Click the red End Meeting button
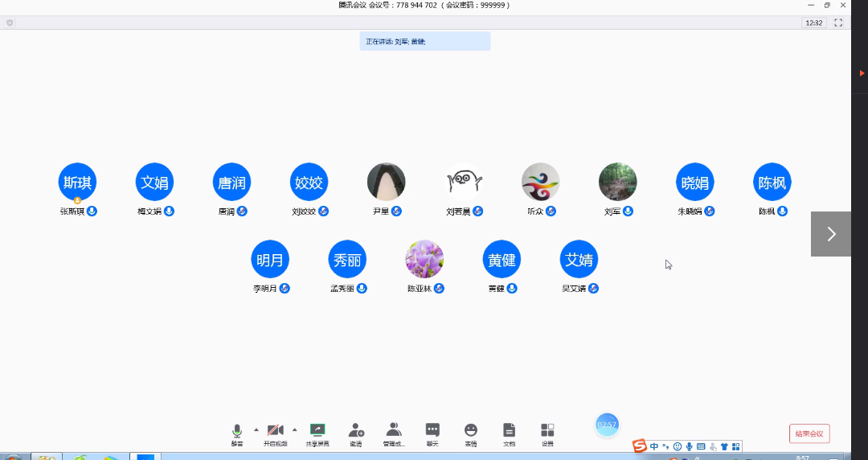The width and height of the screenshot is (868, 460). click(809, 433)
